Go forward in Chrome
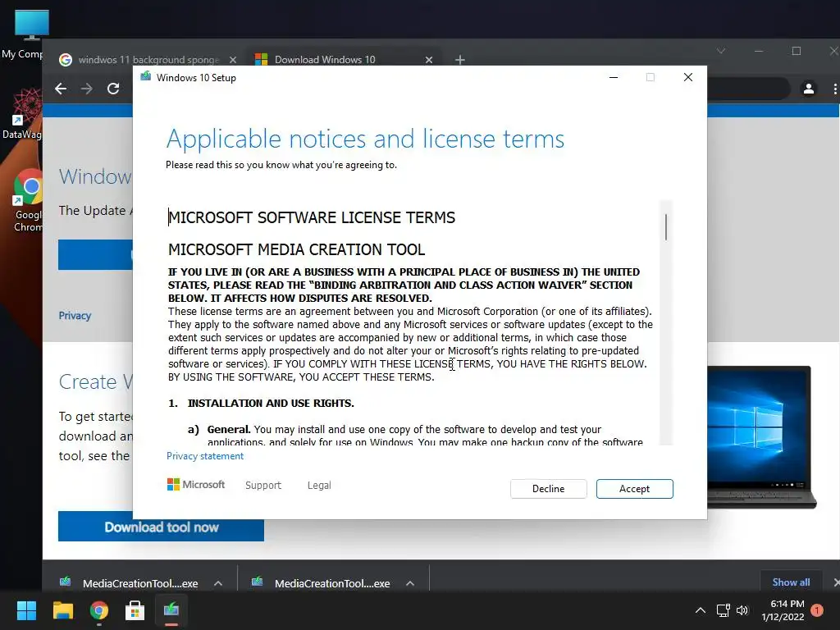Viewport: 840px width, 630px height. tap(87, 89)
